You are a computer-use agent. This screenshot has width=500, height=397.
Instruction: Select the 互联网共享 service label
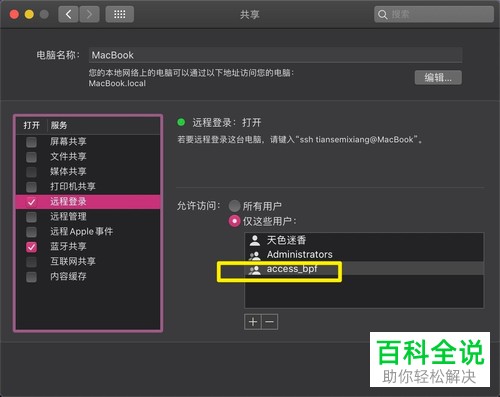pos(73,262)
